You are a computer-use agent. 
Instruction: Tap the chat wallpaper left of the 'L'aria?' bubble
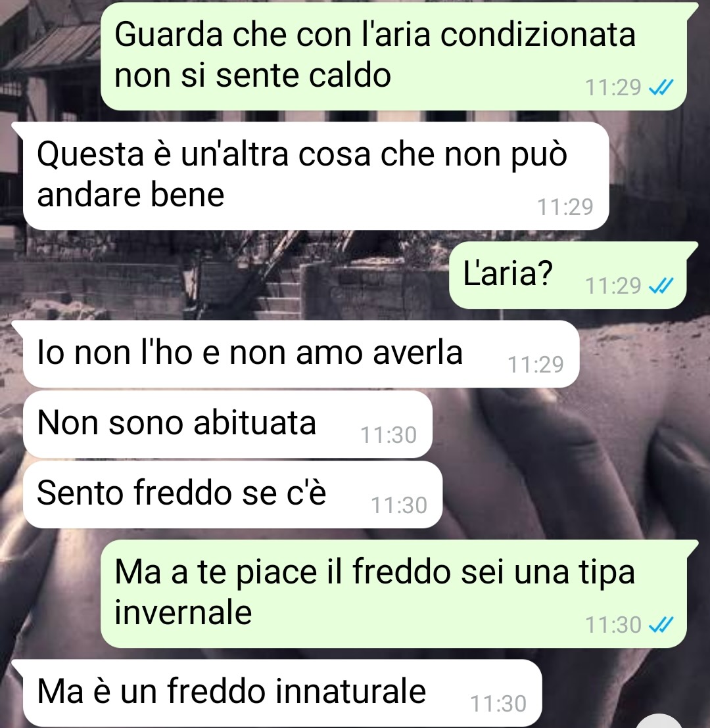tap(223, 275)
